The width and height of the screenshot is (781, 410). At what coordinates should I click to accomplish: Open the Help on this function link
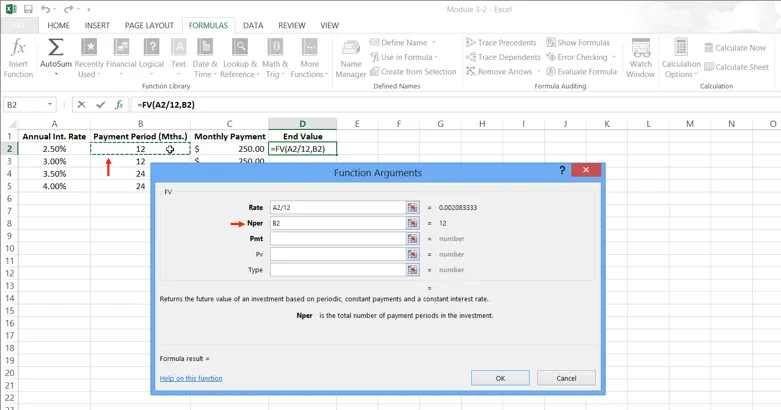191,379
